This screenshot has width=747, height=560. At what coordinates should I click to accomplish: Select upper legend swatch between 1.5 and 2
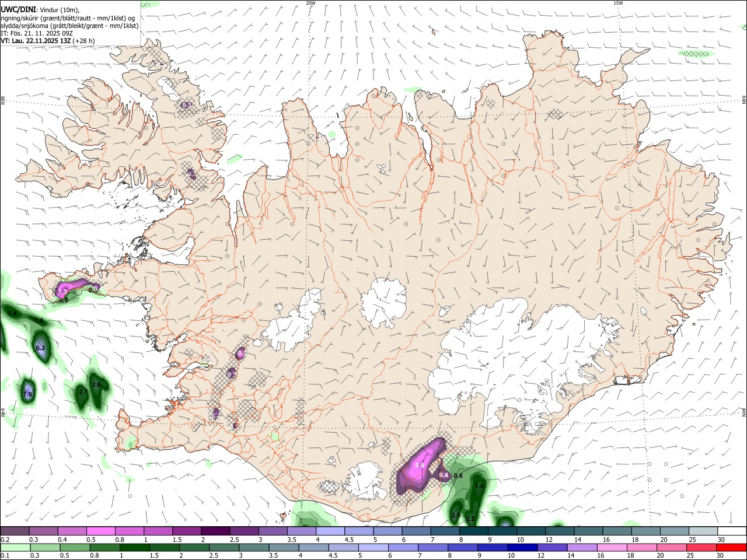click(186, 531)
